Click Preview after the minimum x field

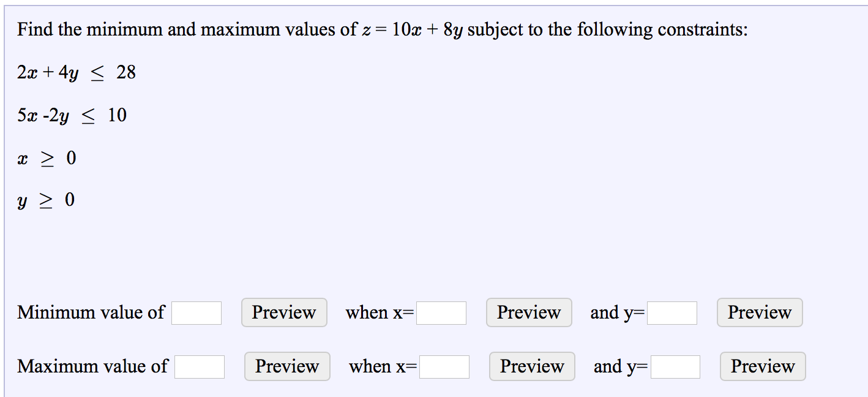click(529, 312)
